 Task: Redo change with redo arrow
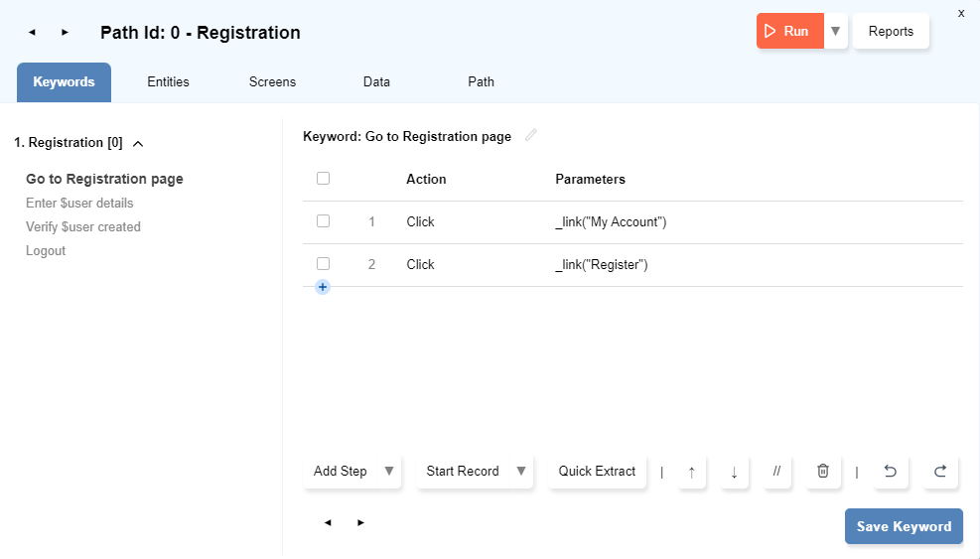pos(939,472)
